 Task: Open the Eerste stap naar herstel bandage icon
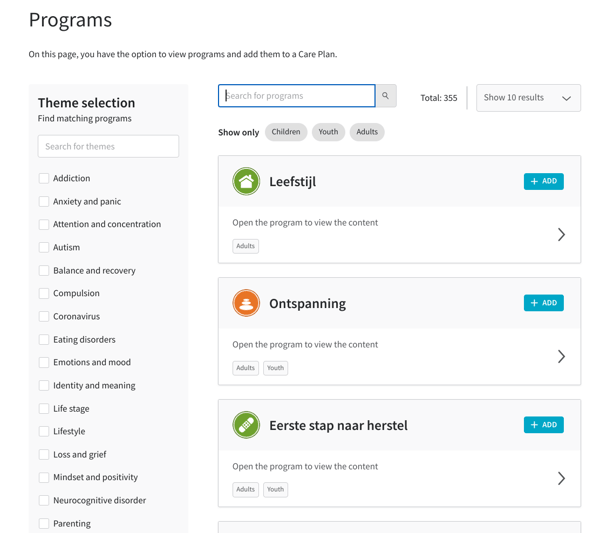click(x=246, y=425)
